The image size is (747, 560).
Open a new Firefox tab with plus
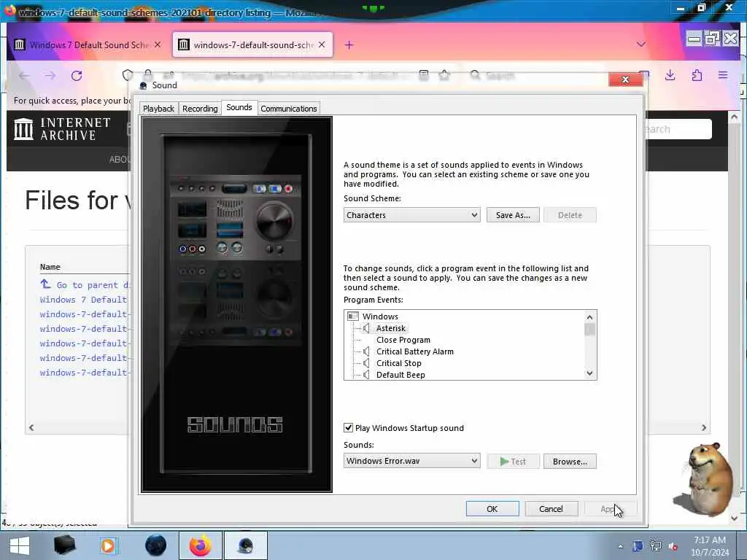coord(349,44)
